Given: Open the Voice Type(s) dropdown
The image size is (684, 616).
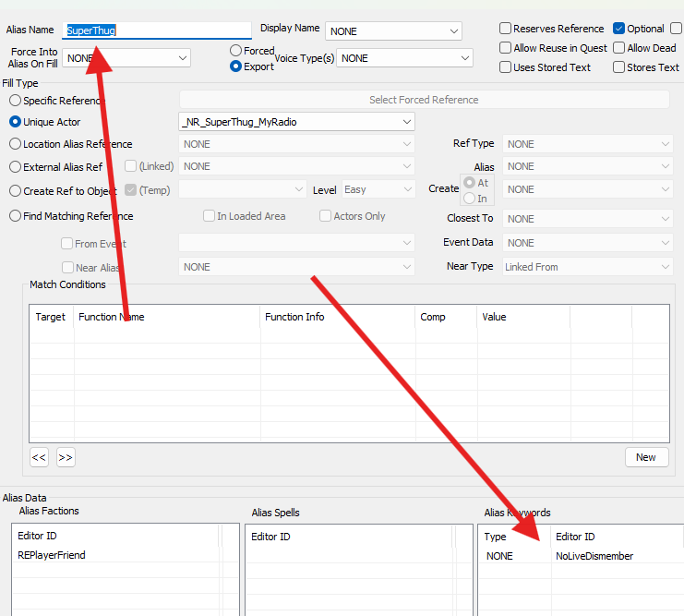Looking at the screenshot, I should (x=404, y=58).
